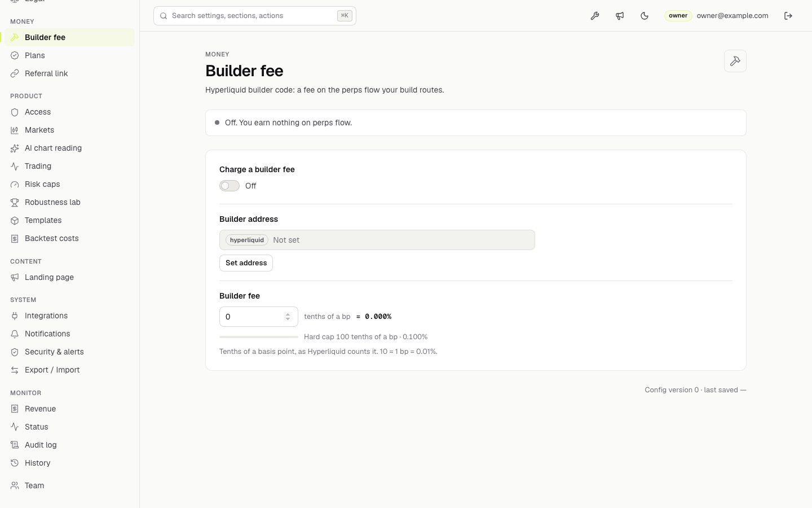Open the Referral link section

pos(69,73)
